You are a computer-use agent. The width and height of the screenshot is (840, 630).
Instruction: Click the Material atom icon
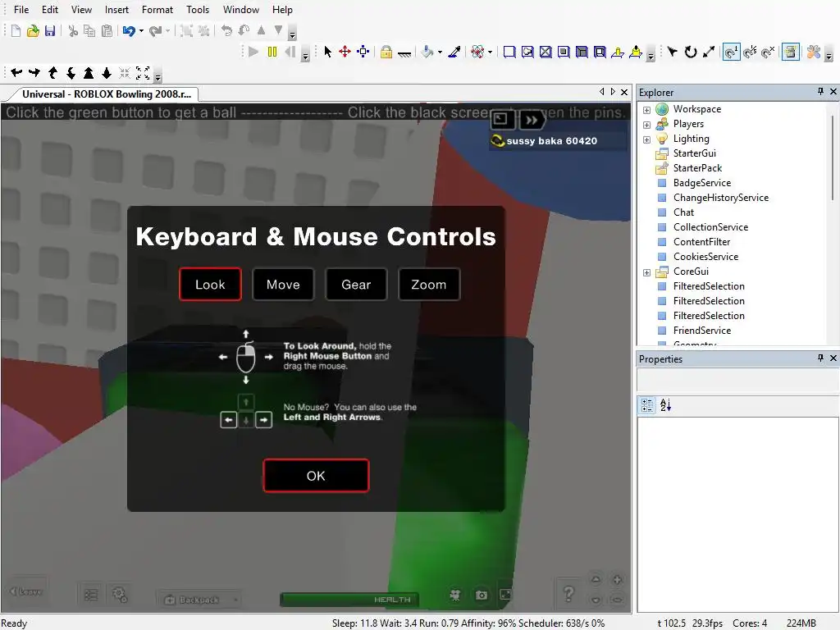click(x=477, y=52)
